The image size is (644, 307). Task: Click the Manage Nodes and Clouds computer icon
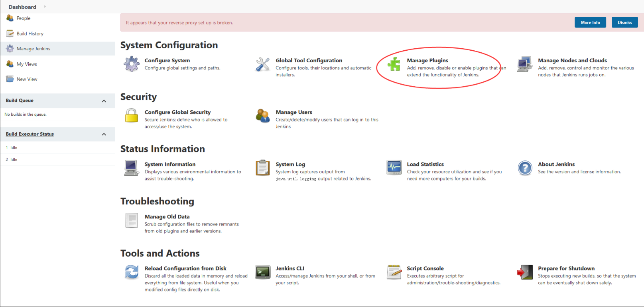(x=525, y=64)
